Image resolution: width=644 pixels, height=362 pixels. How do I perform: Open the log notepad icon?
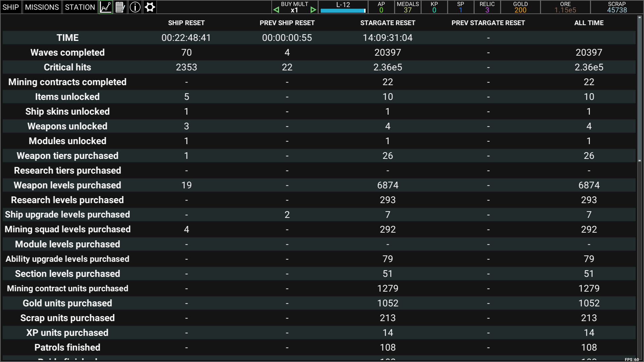120,7
